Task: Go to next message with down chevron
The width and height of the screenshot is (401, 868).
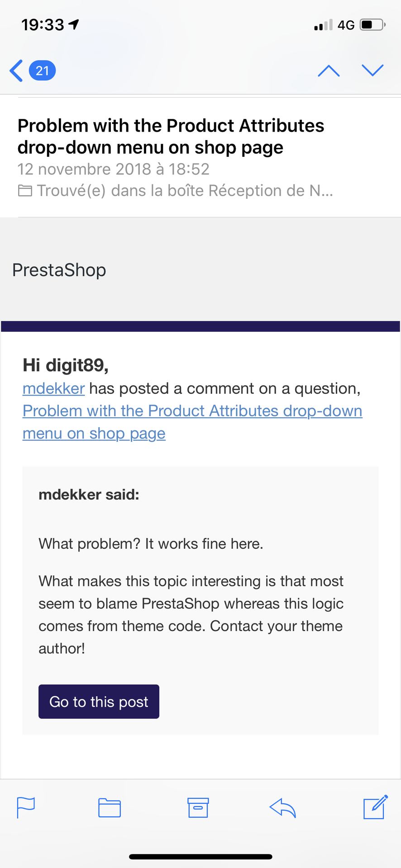Action: (372, 70)
